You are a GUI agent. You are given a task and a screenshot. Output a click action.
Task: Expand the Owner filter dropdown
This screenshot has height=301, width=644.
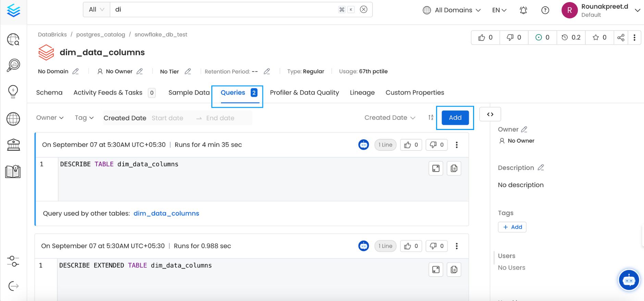(x=50, y=118)
